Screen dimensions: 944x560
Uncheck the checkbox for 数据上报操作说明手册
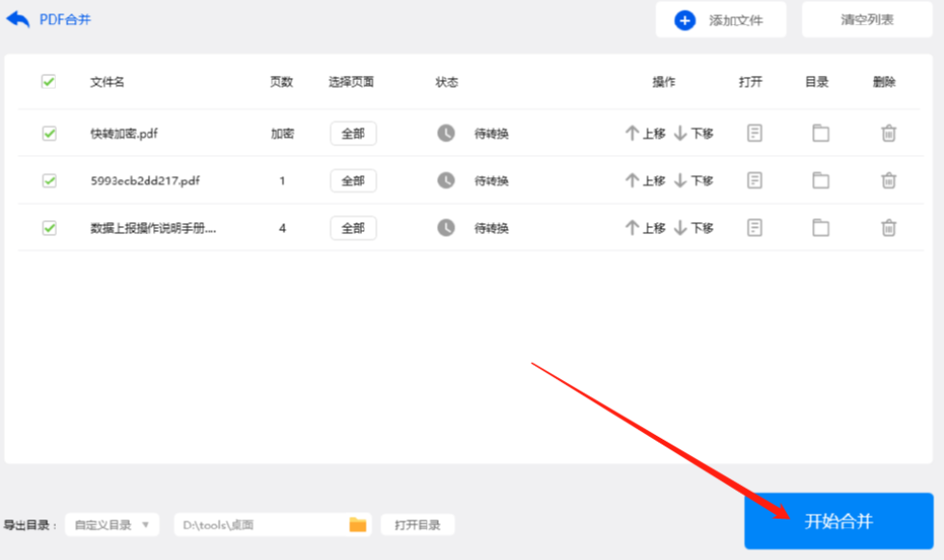point(49,228)
